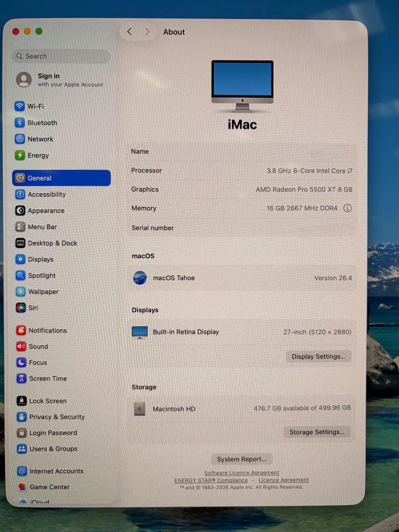The width and height of the screenshot is (399, 532).
Task: Open Network globe icon
Action: [20, 139]
